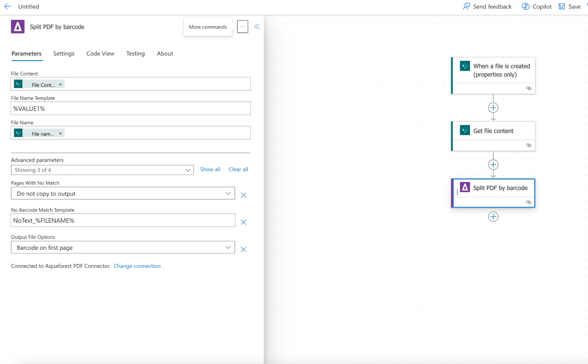Open the More commands ellipsis menu

242,26
